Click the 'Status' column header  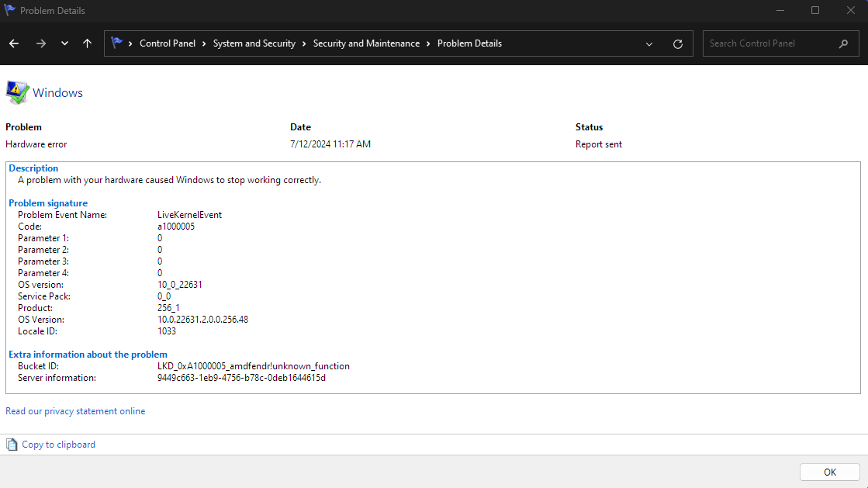[589, 126]
